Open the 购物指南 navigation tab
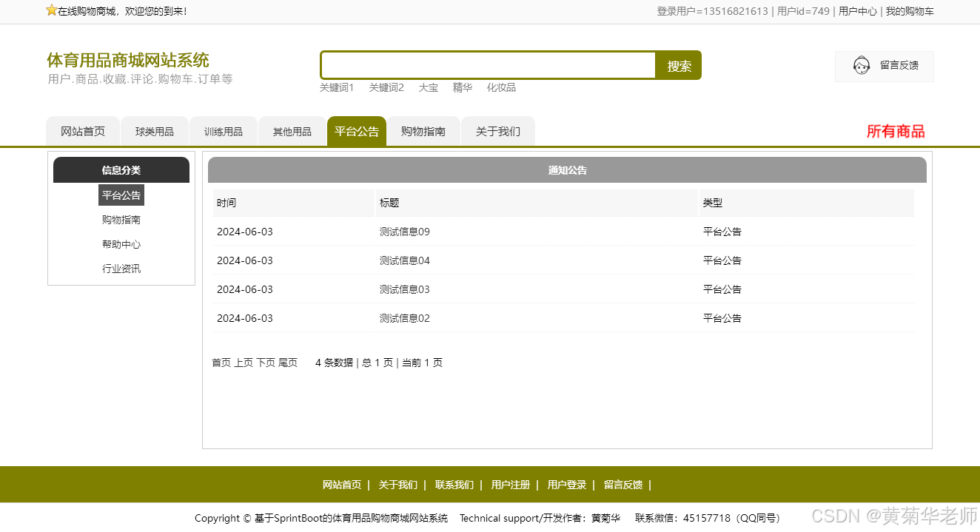 [x=423, y=132]
